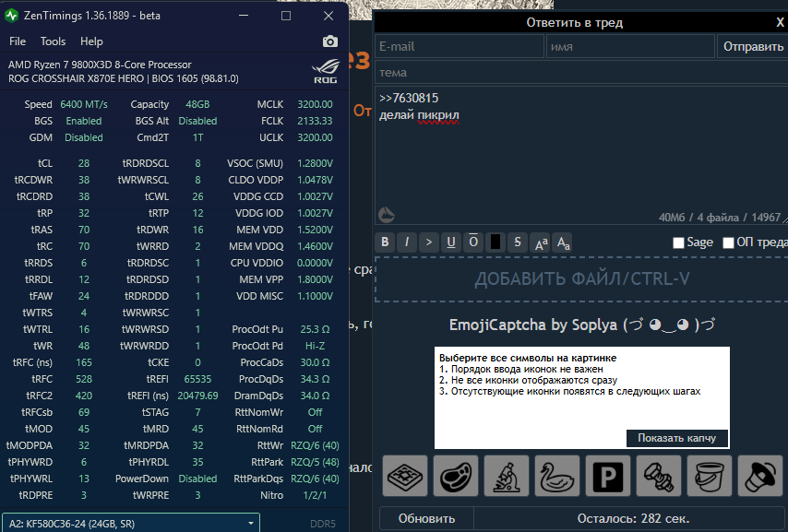The image size is (788, 532).
Task: Select the microscope captcha icon
Action: coord(507,475)
